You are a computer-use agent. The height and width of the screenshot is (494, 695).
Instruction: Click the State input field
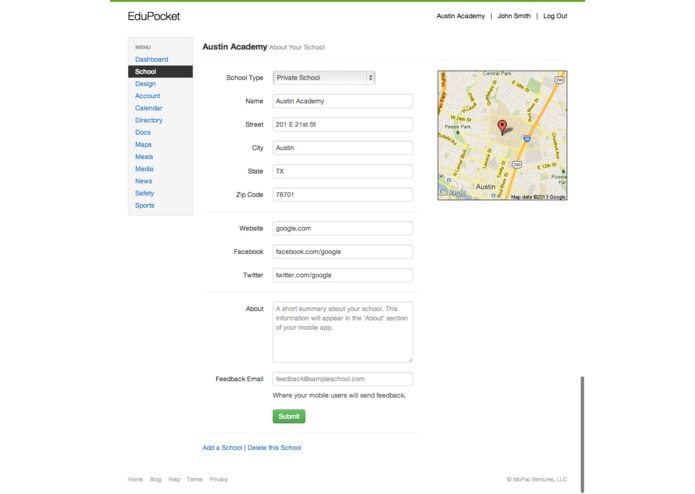343,171
